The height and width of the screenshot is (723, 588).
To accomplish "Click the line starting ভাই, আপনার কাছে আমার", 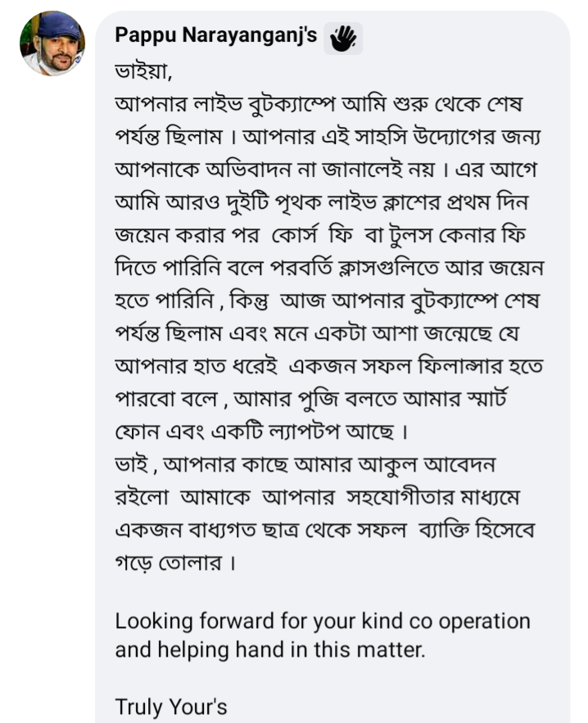I will click(x=305, y=465).
